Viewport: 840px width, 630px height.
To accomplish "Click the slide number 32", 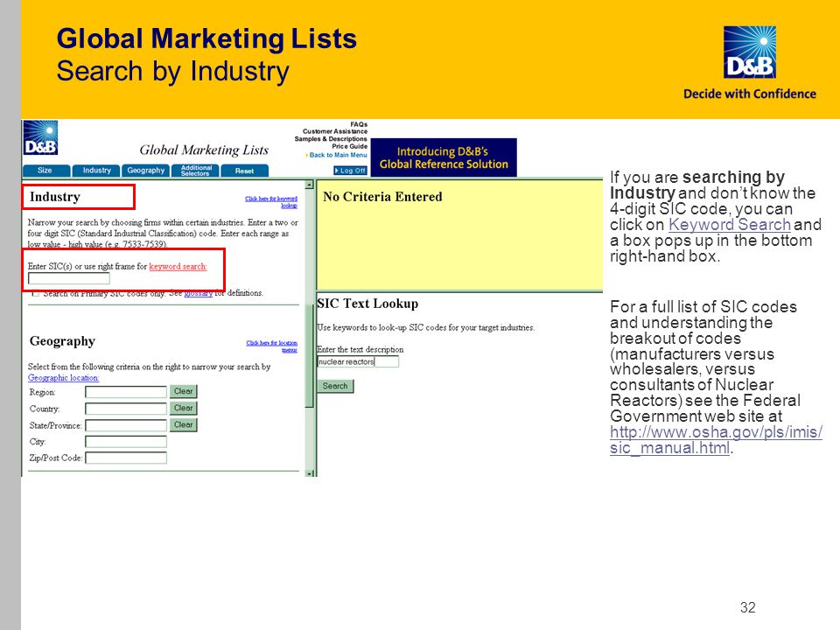I will pos(748,607).
